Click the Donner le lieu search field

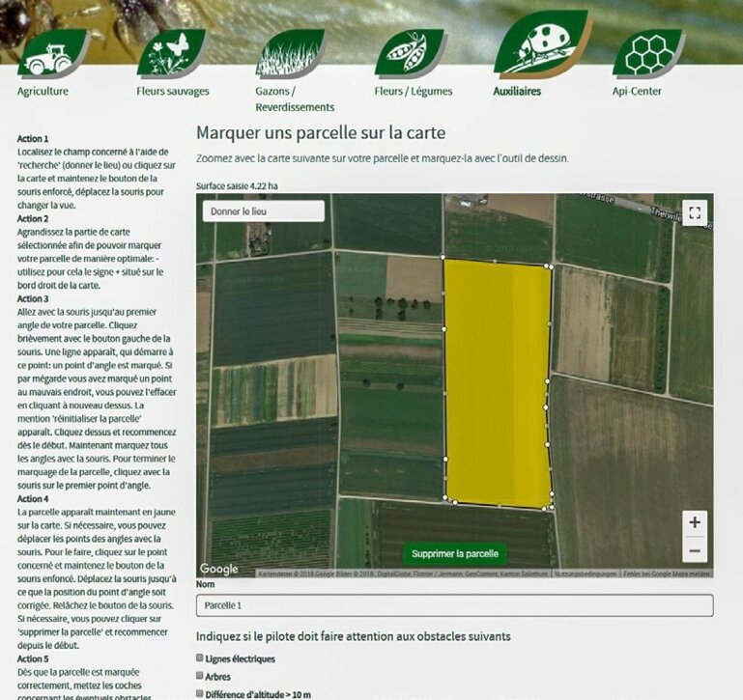263,211
